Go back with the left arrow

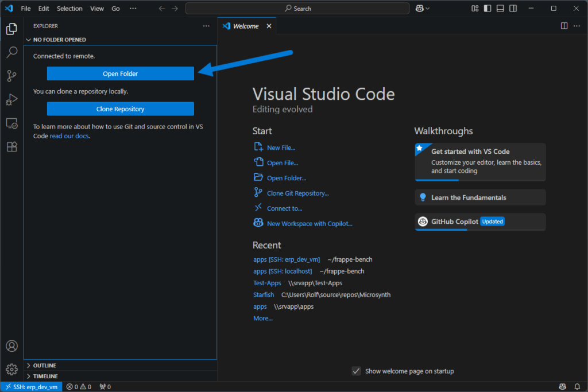(161, 8)
